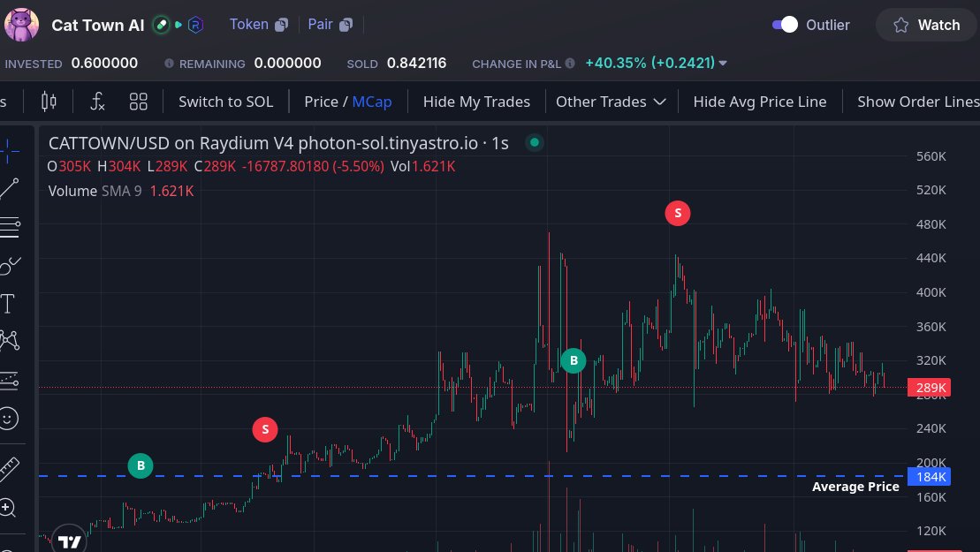Viewport: 980px width, 552px height.
Task: Select the forecast and measurement tool
Action: click(x=9, y=380)
